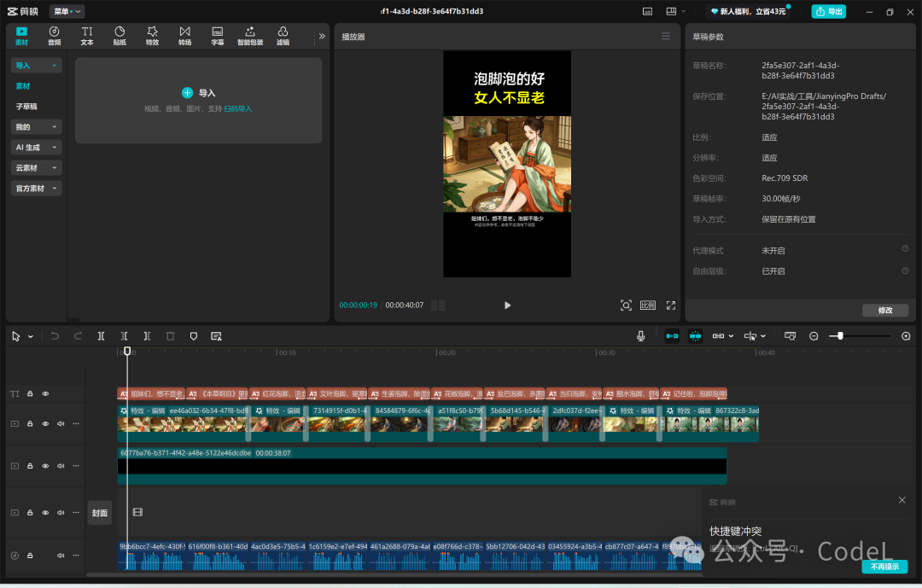Viewport: 922px width, 588px height.
Task: Open the 特效 tab
Action: pos(152,36)
